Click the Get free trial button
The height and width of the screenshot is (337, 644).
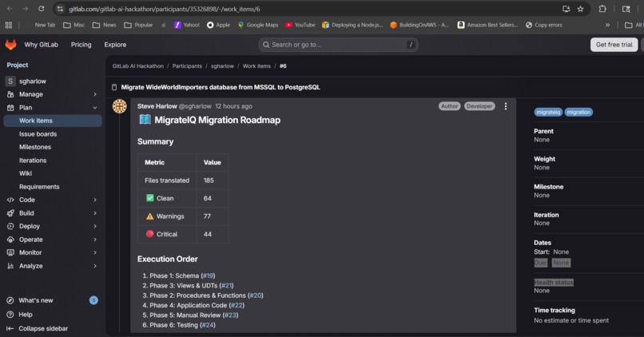tap(614, 45)
